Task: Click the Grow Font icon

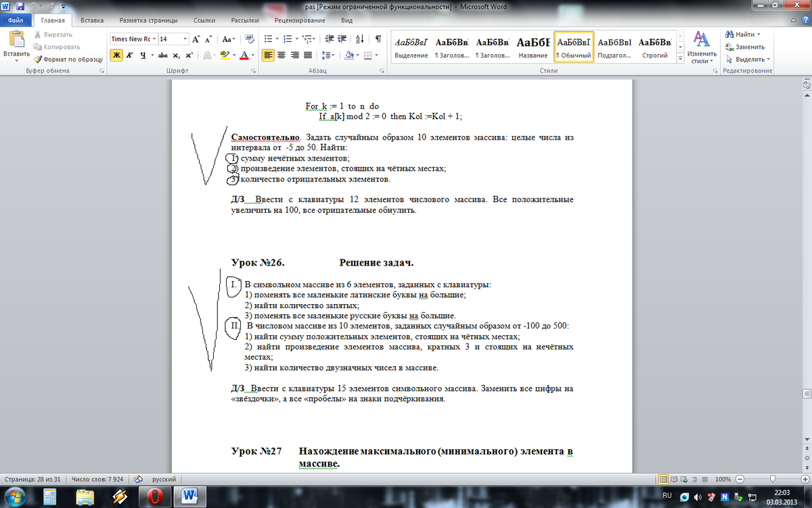Action: tap(196, 39)
